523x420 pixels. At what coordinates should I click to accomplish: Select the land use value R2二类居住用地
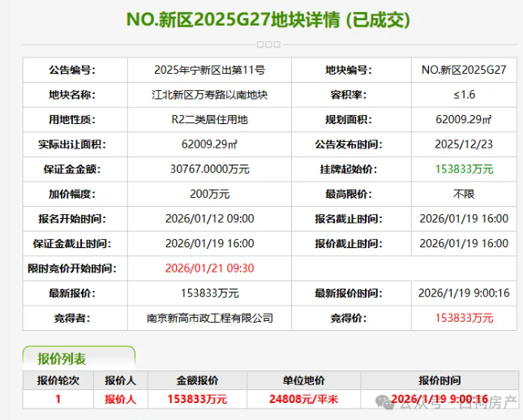[x=209, y=120]
